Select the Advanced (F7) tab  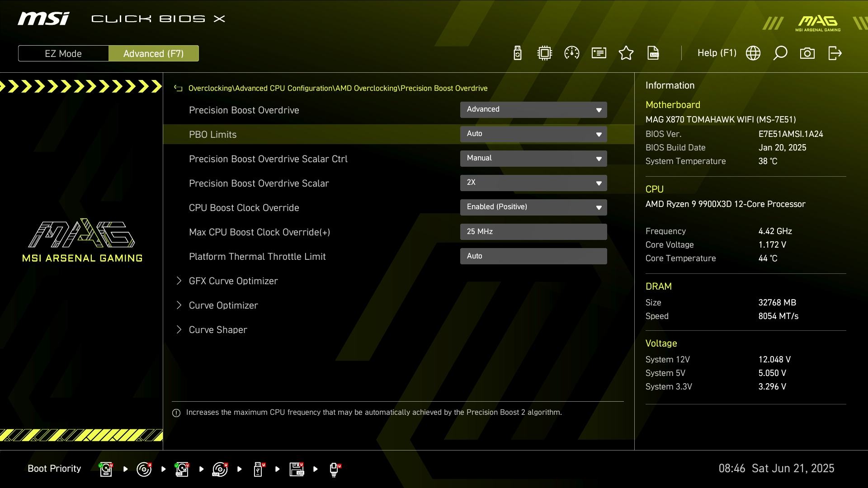pos(154,53)
